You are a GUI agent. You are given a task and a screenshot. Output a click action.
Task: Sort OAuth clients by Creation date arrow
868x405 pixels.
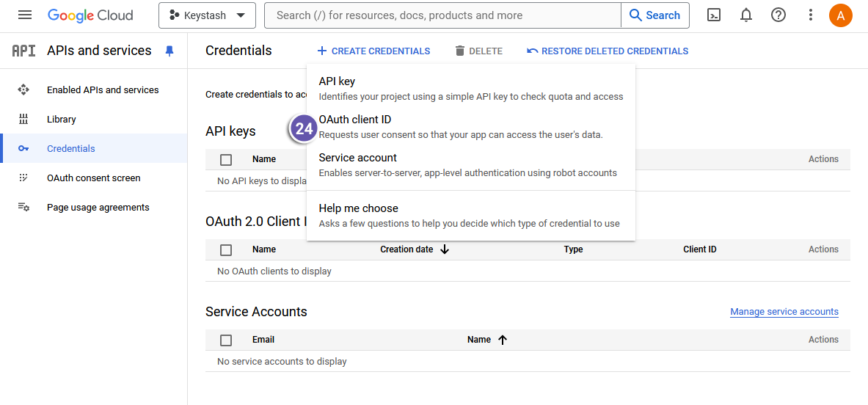[445, 249]
